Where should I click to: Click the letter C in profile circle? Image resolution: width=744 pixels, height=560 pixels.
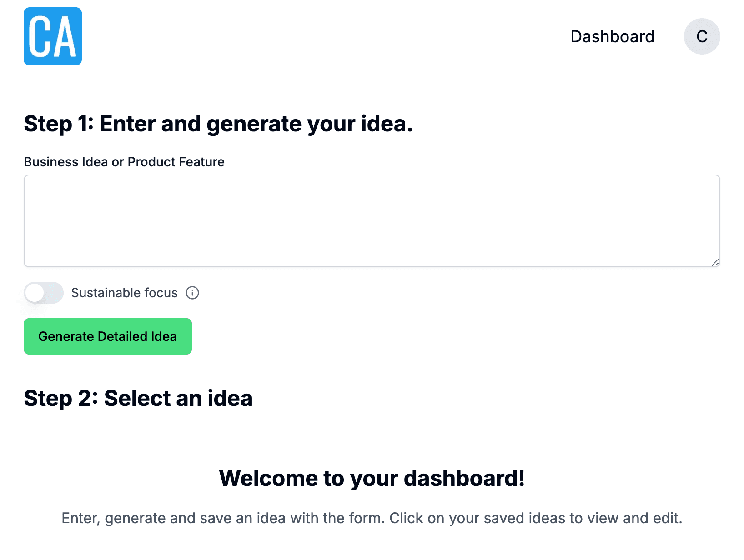point(702,36)
